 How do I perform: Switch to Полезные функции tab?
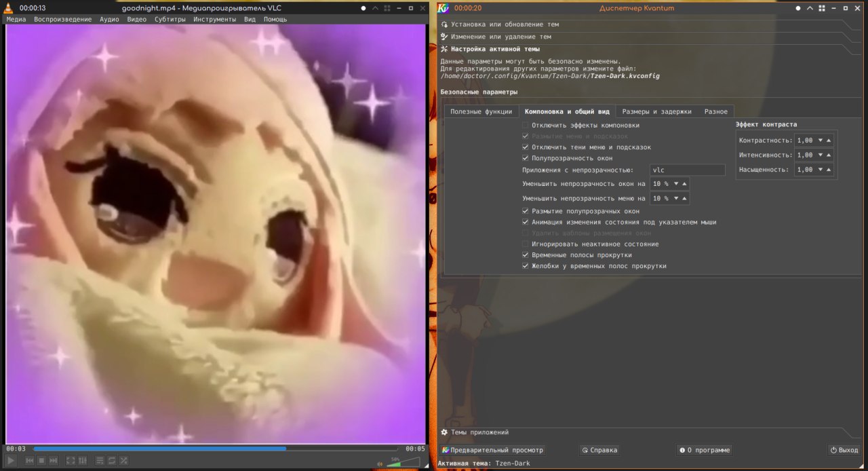[x=481, y=112]
